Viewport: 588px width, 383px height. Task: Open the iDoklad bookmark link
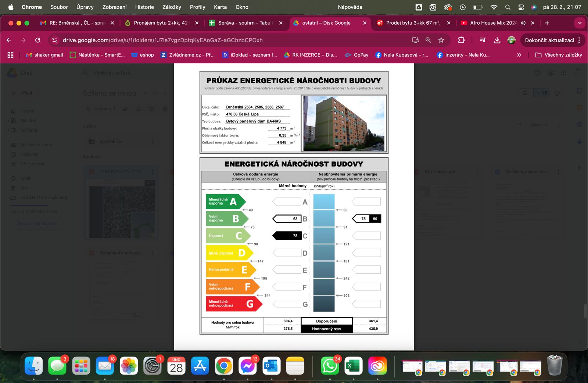click(250, 55)
